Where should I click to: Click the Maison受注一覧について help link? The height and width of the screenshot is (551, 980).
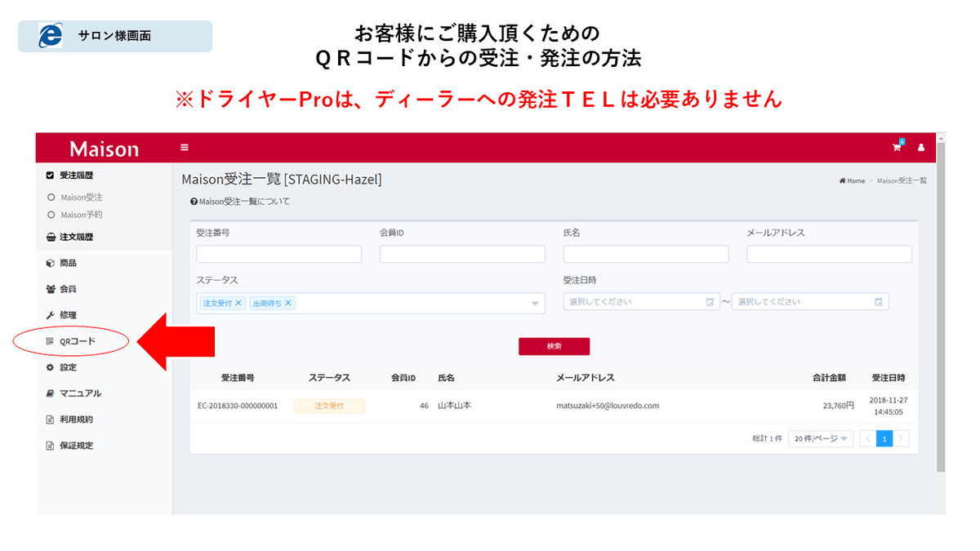tap(239, 202)
